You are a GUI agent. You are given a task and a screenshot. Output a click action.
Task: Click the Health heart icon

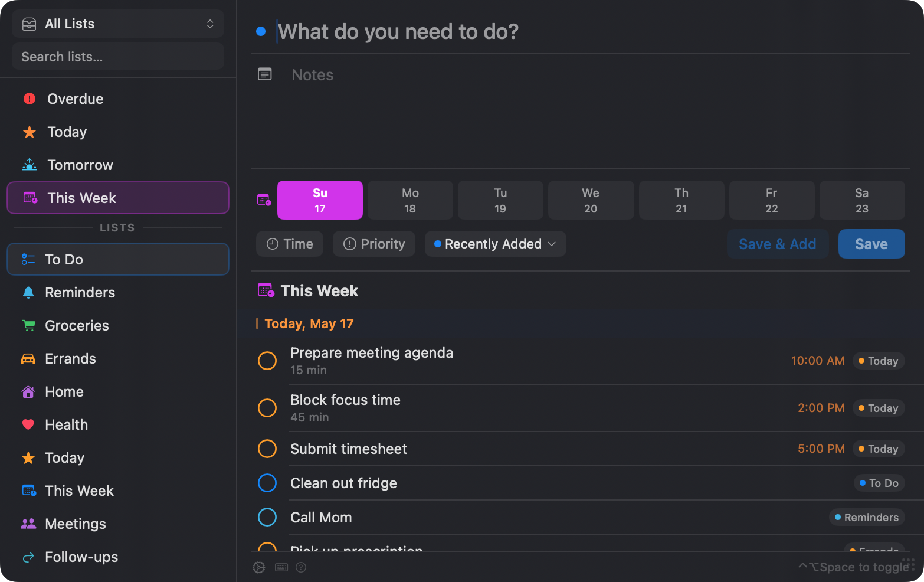click(28, 424)
